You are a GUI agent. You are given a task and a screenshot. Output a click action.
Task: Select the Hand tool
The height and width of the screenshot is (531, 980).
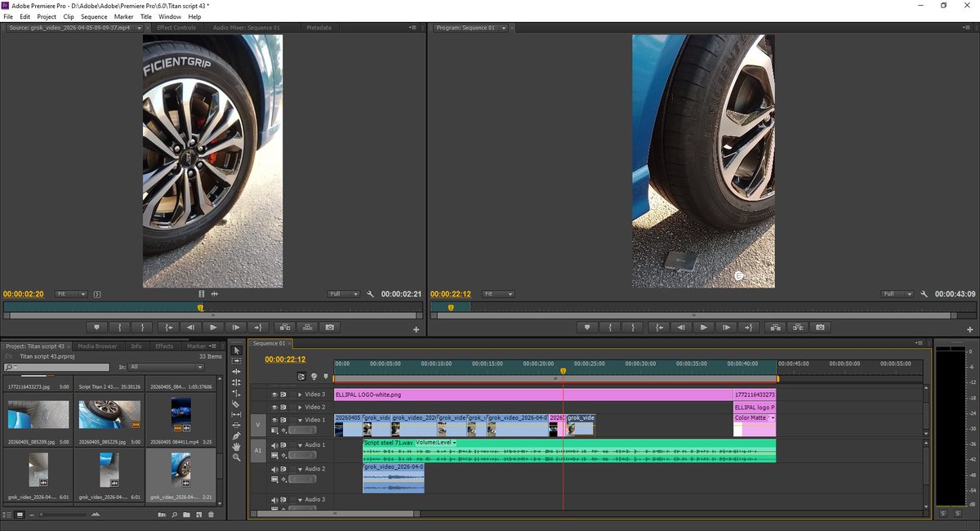pyautogui.click(x=236, y=446)
